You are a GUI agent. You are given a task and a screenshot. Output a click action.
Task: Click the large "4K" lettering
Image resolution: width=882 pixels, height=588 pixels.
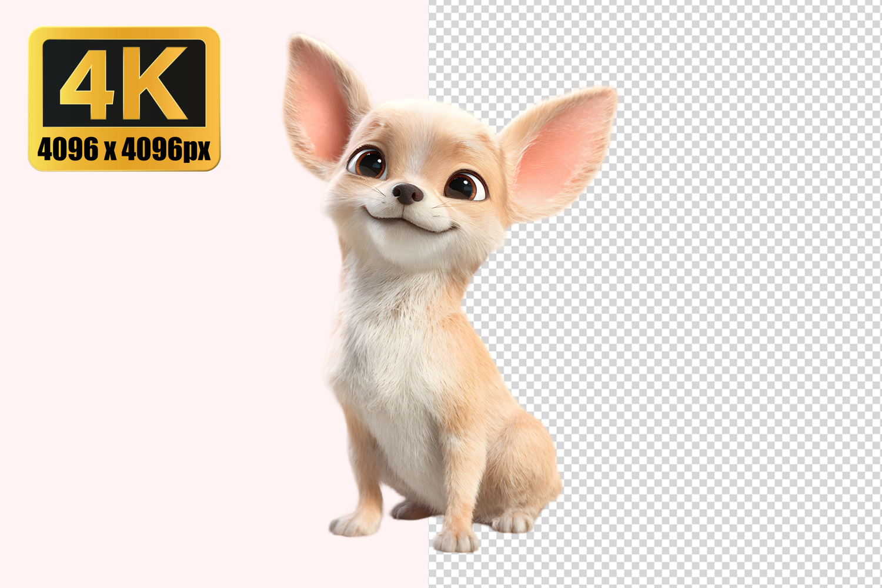[123, 82]
